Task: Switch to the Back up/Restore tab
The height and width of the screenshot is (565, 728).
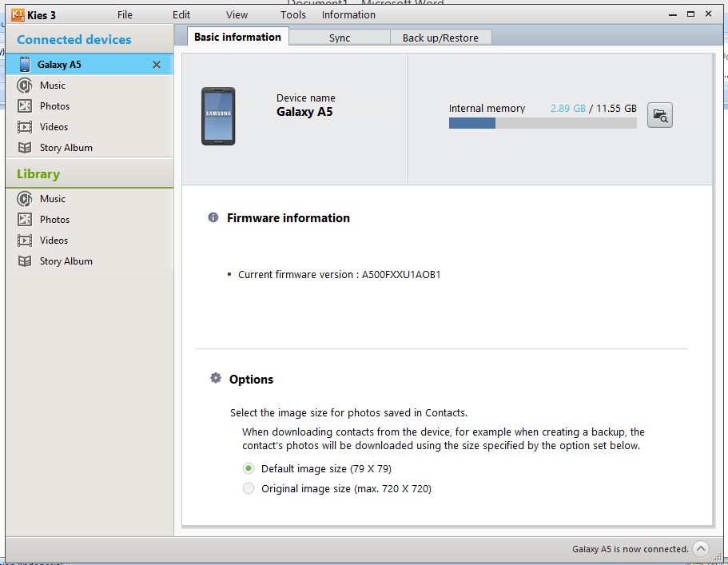Action: (441, 37)
